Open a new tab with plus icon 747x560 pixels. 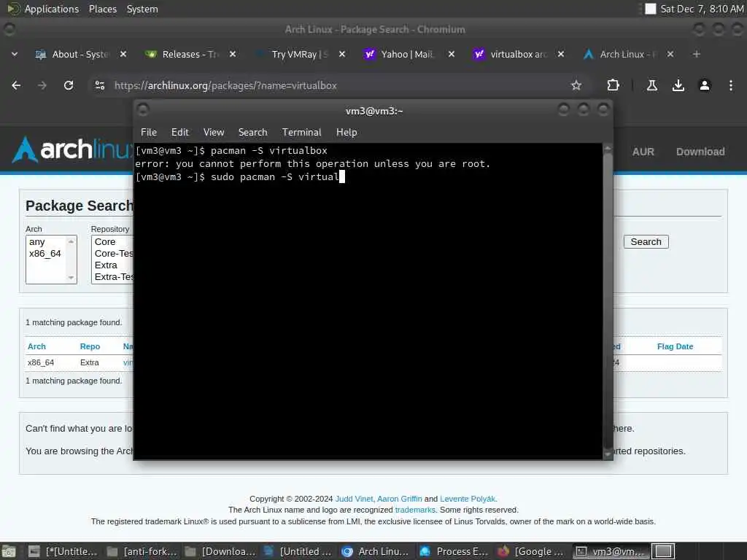[x=696, y=54]
